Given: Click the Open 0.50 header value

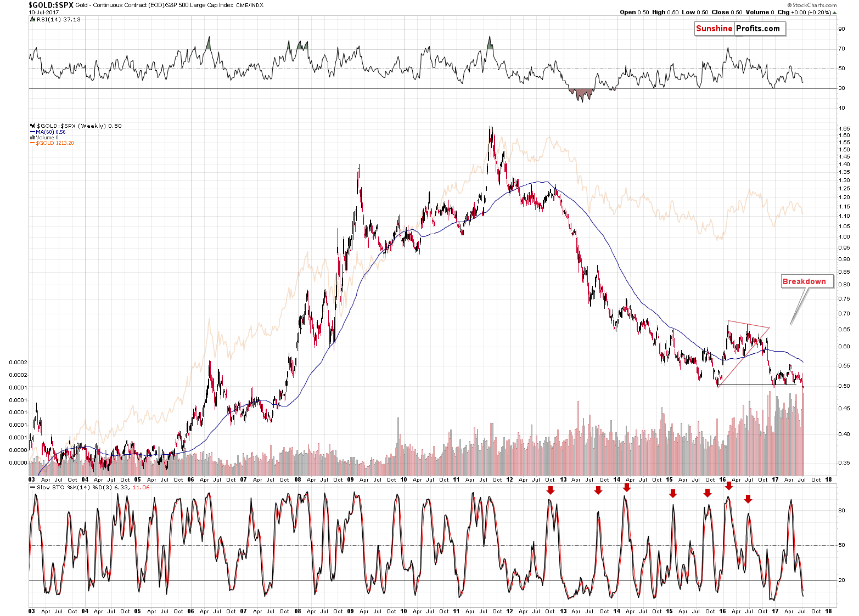Looking at the screenshot, I should tap(635, 12).
